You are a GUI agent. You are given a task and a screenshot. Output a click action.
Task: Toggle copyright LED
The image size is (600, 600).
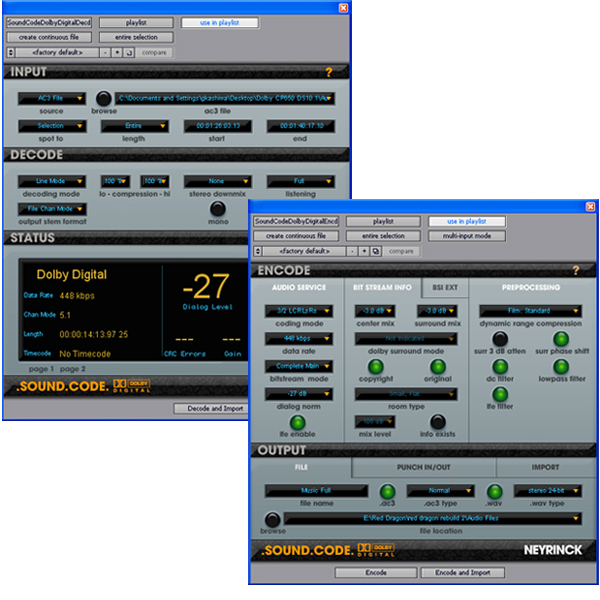pyautogui.click(x=375, y=367)
